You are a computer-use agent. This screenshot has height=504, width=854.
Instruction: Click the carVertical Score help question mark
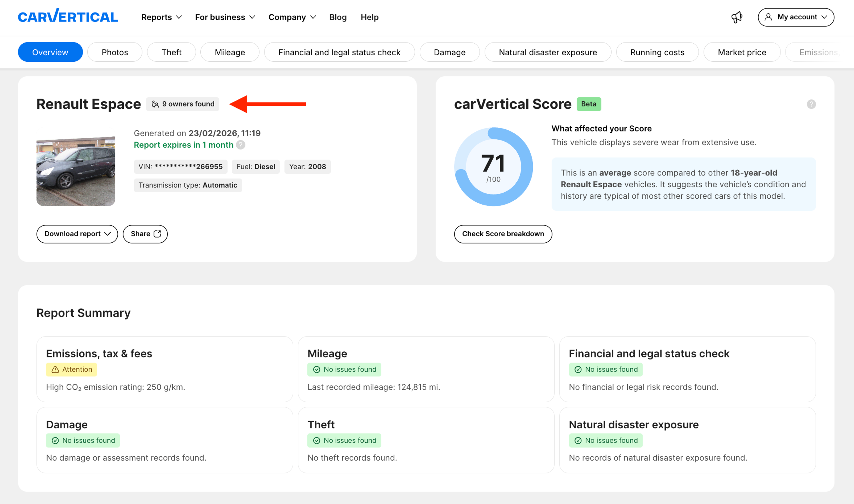pos(811,104)
